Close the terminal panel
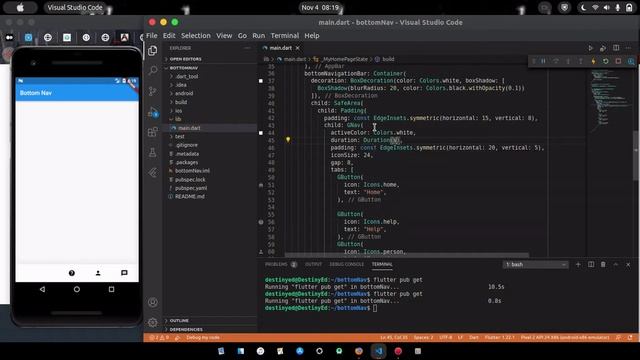Image resolution: width=640 pixels, height=360 pixels. coord(628,264)
